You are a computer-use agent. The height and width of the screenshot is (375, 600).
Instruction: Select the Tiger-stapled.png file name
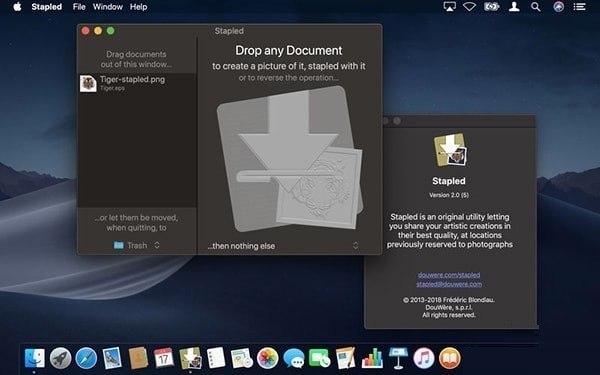click(x=132, y=79)
